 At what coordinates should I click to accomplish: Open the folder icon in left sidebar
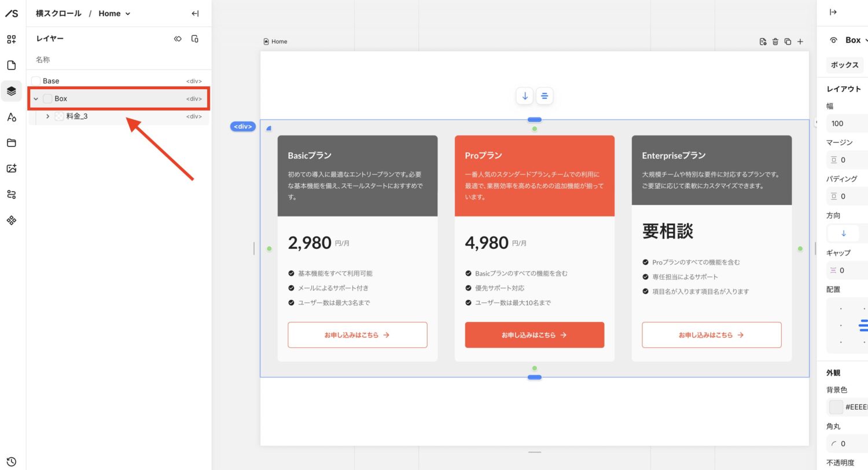pyautogui.click(x=11, y=143)
